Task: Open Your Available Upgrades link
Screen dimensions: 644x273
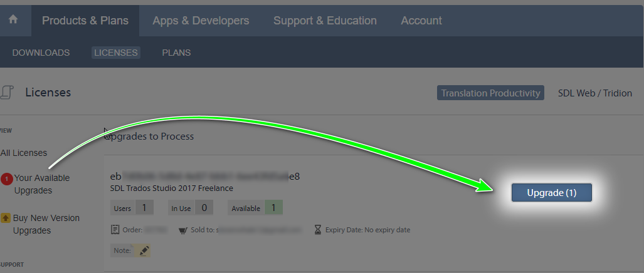Action: click(41, 184)
